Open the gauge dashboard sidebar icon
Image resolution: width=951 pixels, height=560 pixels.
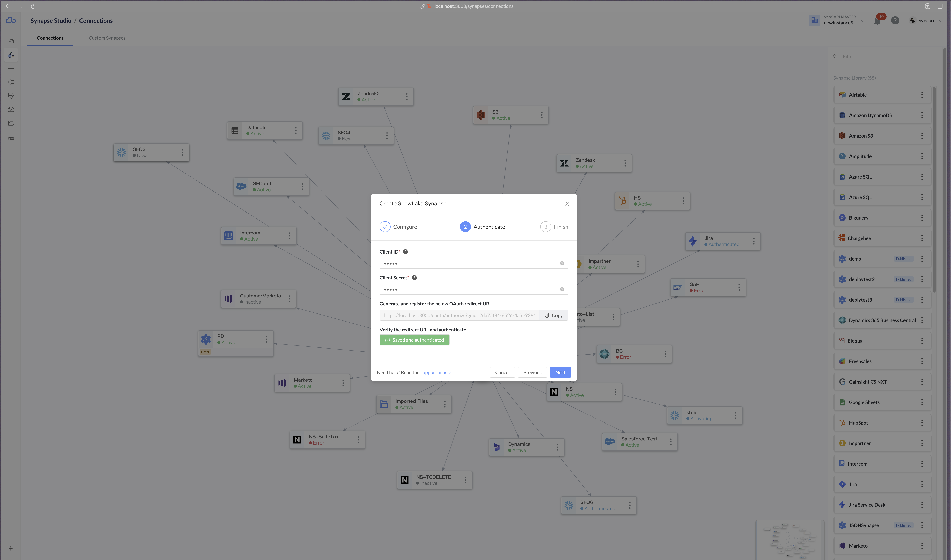click(x=11, y=110)
